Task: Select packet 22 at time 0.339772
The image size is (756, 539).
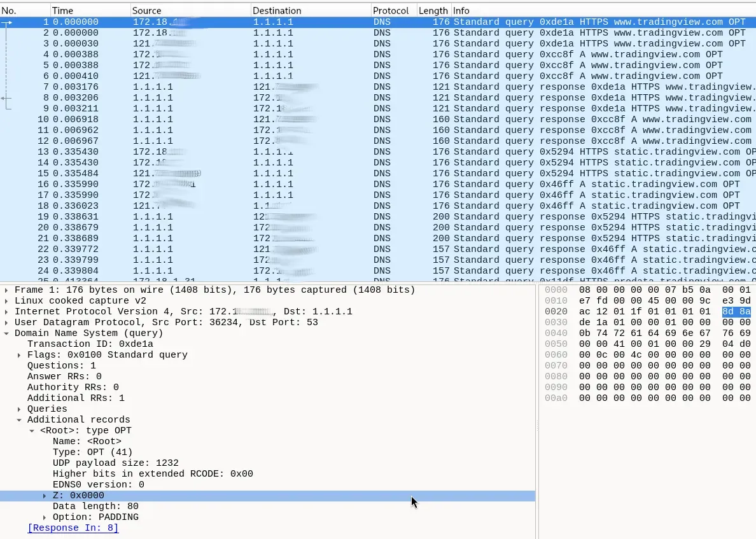Action: 378,249
